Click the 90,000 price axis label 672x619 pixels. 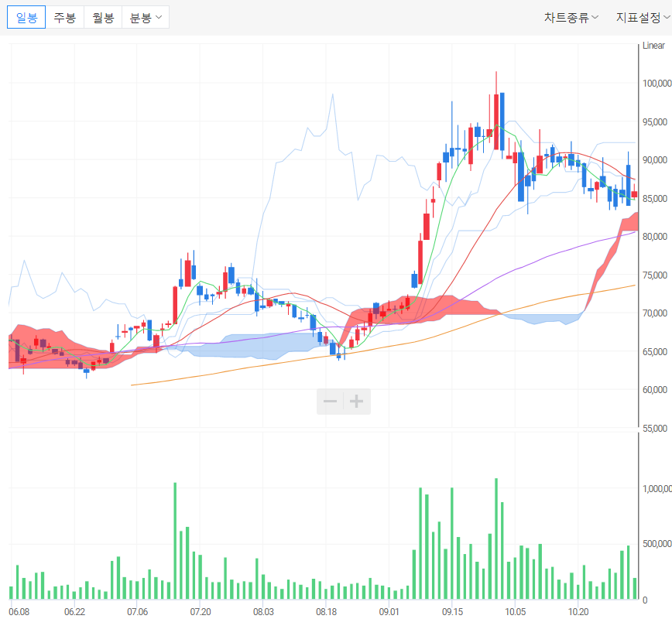(x=655, y=160)
